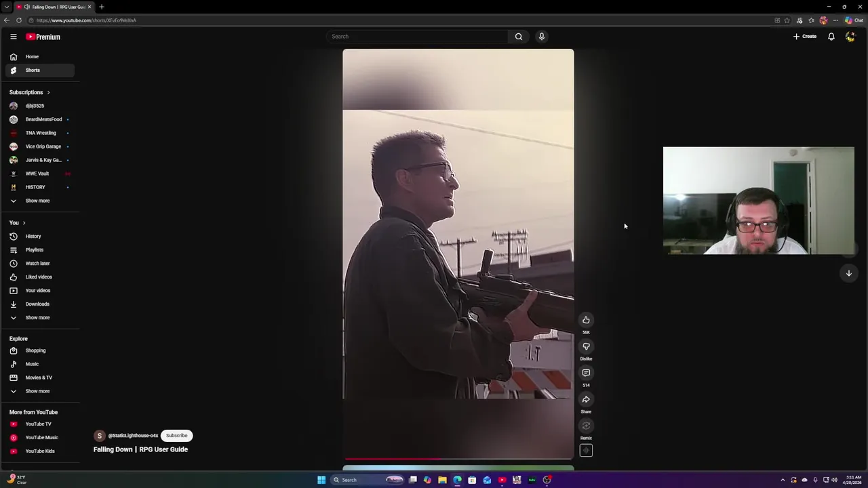
Task: Open the comments on this Short
Action: coord(586,373)
